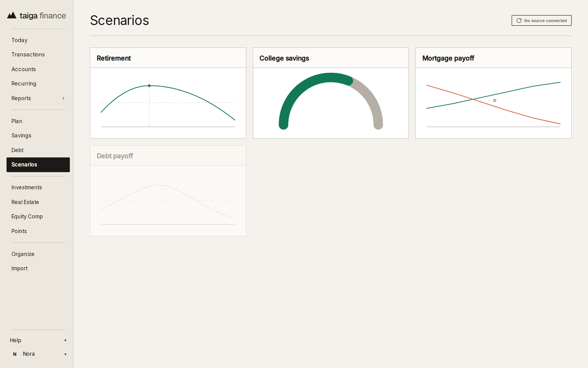Open the Retirement scenario card title

click(114, 58)
